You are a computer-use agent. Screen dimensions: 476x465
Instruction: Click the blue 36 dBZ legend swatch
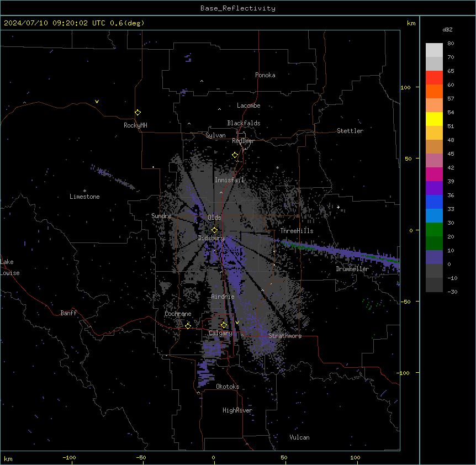[434, 202]
